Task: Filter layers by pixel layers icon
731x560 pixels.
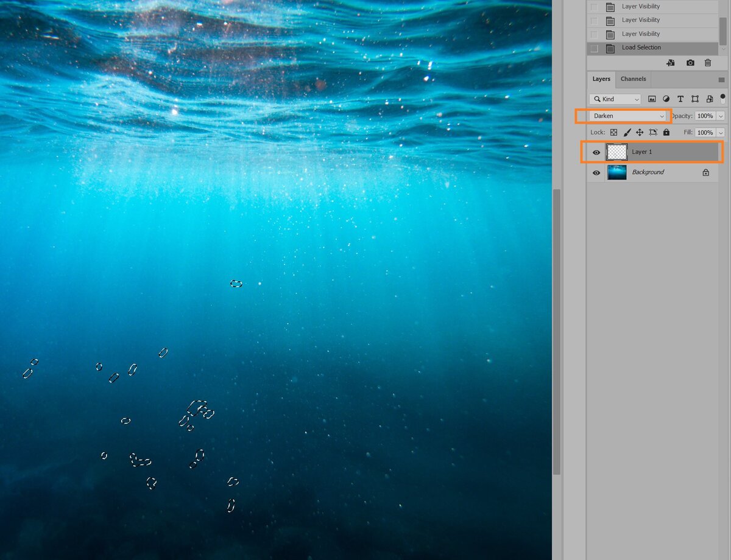Action: (x=652, y=99)
